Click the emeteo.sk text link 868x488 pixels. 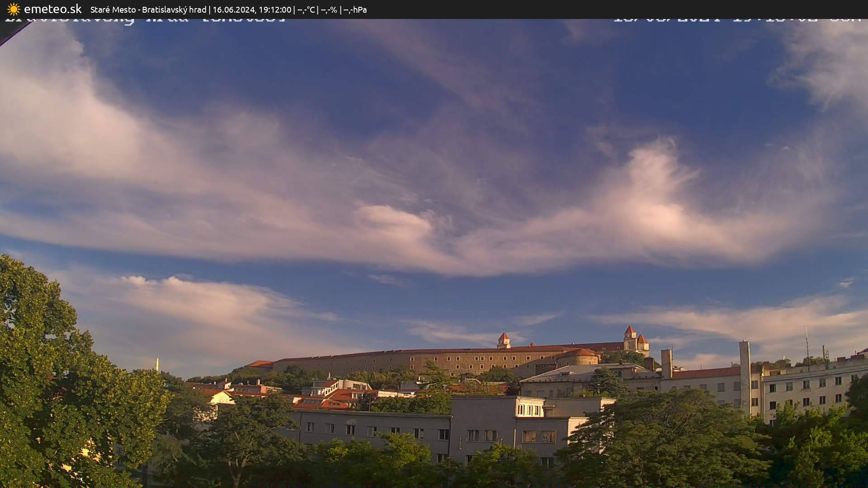(x=54, y=8)
